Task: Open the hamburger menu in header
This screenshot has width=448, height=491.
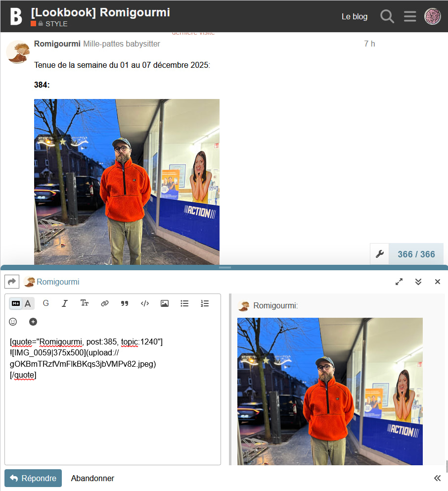Action: pyautogui.click(x=410, y=16)
